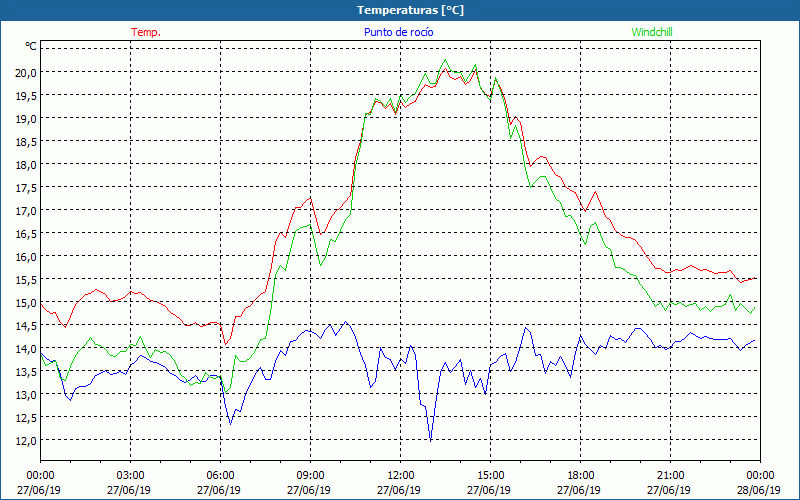Image resolution: width=800 pixels, height=500 pixels.
Task: Click the windchill peak above 20,0
Action: click(x=445, y=60)
